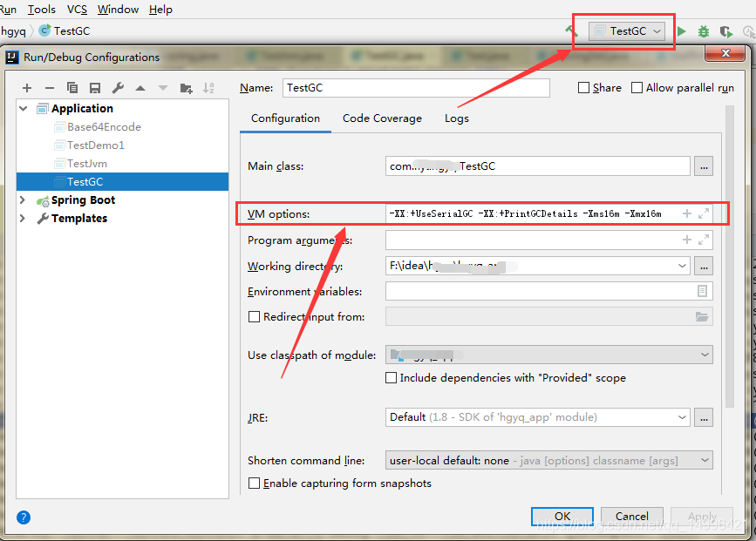756x541 pixels.
Task: Open environment variables editor icon
Action: [703, 291]
